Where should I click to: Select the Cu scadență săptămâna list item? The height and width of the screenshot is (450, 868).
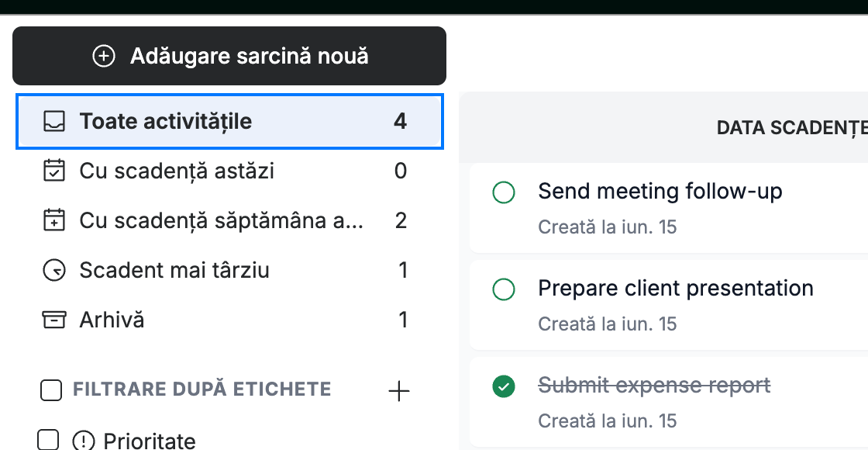[229, 220]
